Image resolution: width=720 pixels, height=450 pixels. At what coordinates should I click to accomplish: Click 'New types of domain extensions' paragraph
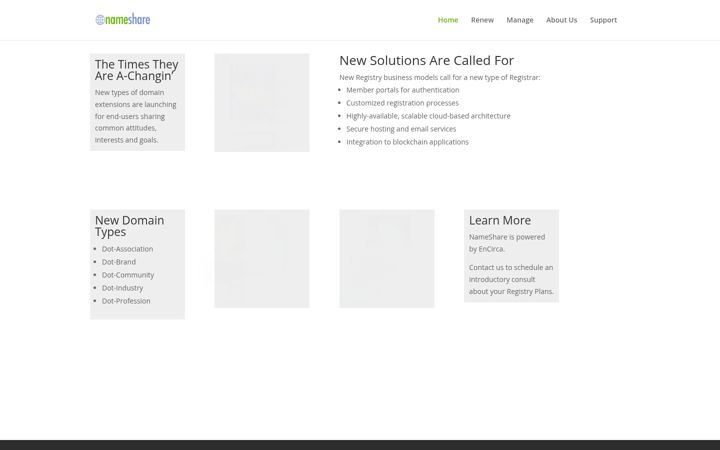135,116
